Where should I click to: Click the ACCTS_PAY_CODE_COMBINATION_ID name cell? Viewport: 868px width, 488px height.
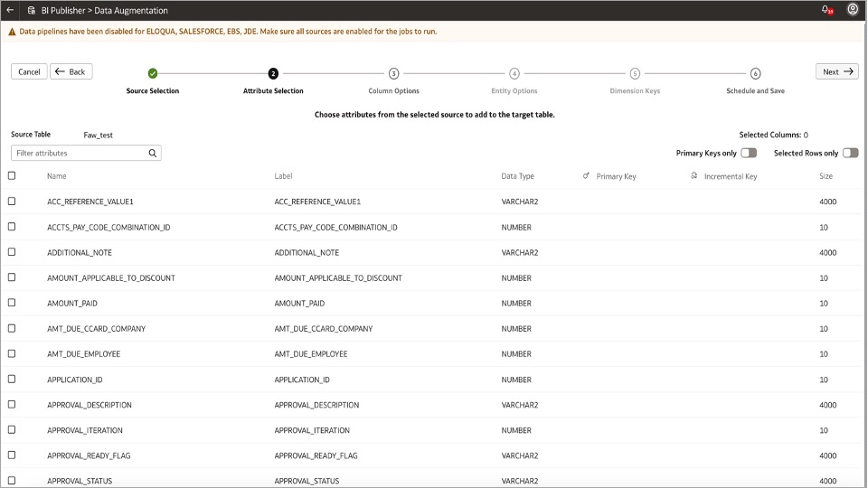(x=108, y=228)
